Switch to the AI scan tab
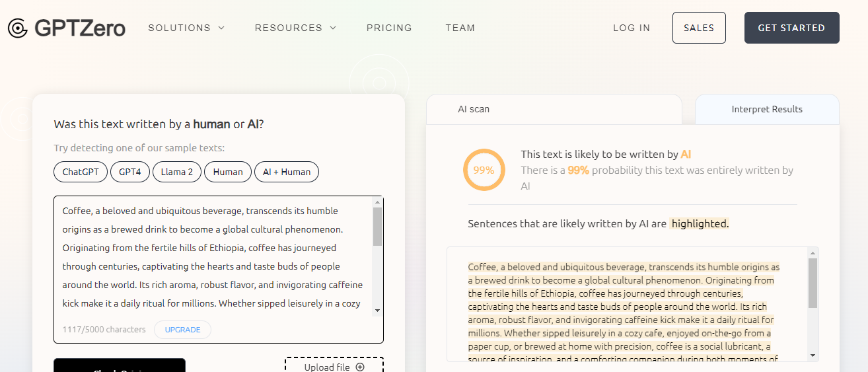The image size is (868, 372). (554, 109)
